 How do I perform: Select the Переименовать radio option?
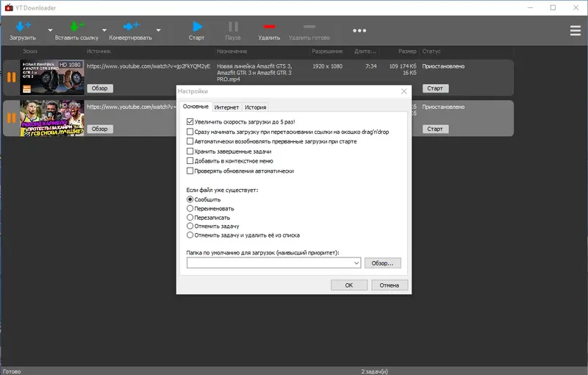click(x=190, y=208)
